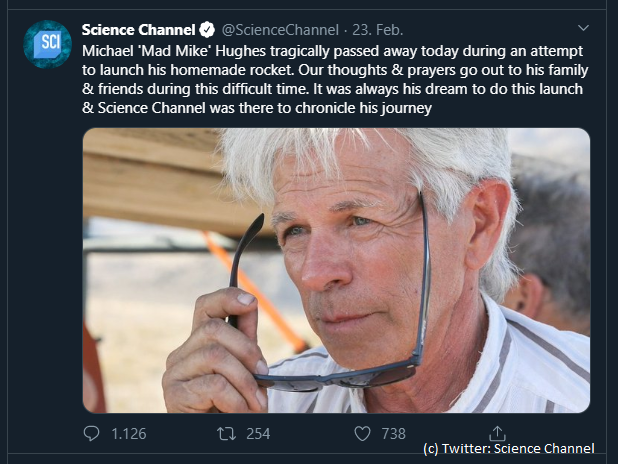Click the 1.126 replies count
Viewport: 618px width, 464px height.
click(128, 434)
